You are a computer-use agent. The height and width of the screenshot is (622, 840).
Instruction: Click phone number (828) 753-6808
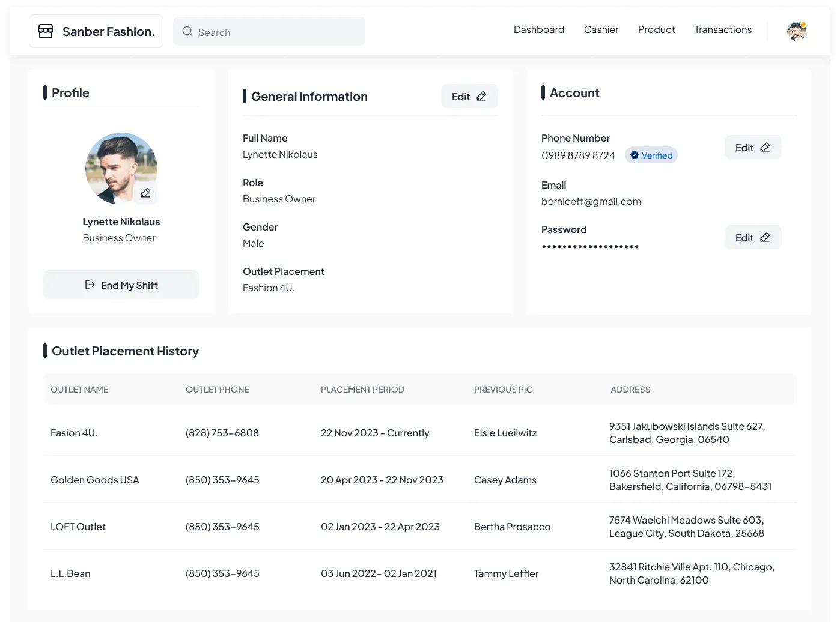pyautogui.click(x=222, y=433)
